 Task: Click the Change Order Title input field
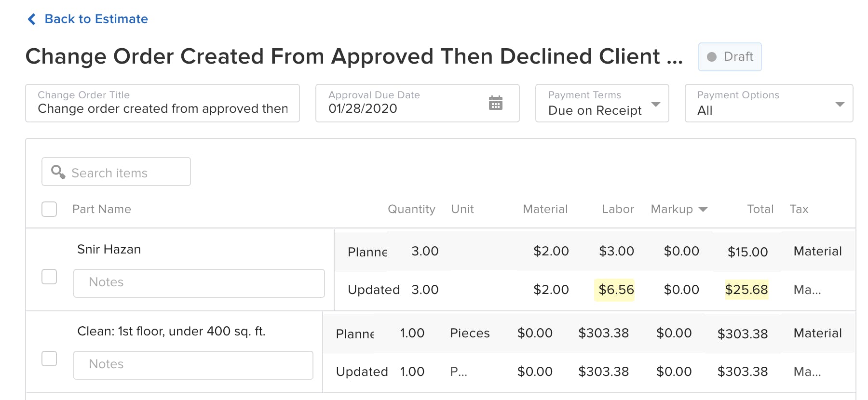(x=163, y=109)
